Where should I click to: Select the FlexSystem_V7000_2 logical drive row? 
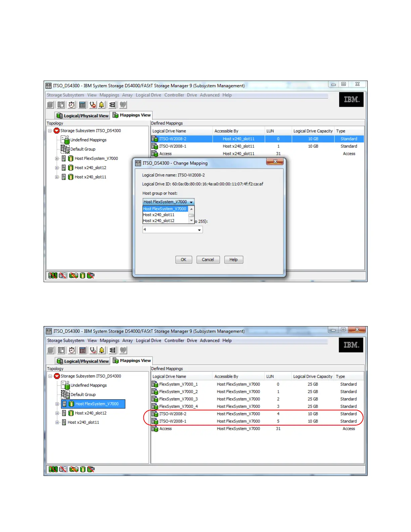click(x=257, y=392)
